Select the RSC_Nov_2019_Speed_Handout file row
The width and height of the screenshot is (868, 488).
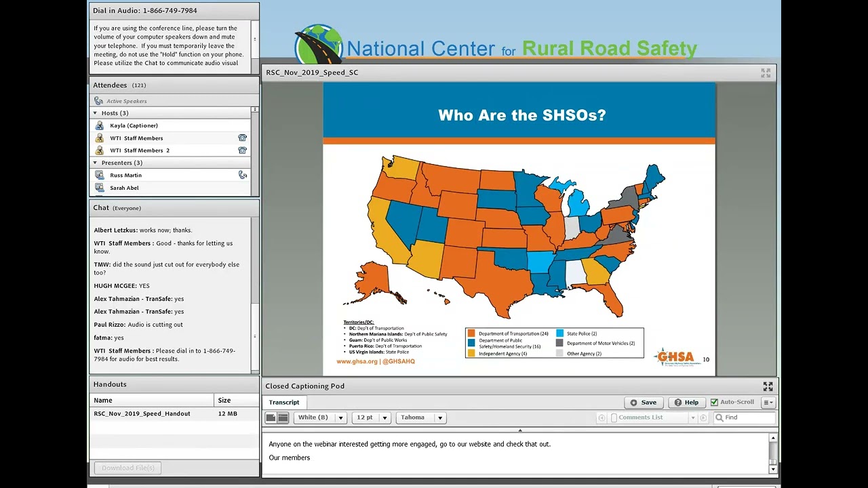174,413
